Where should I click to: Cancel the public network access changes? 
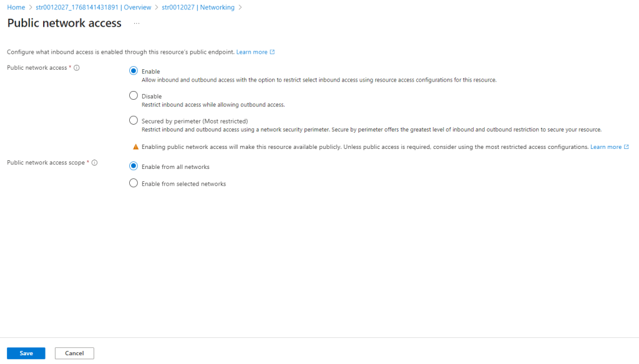(74, 353)
